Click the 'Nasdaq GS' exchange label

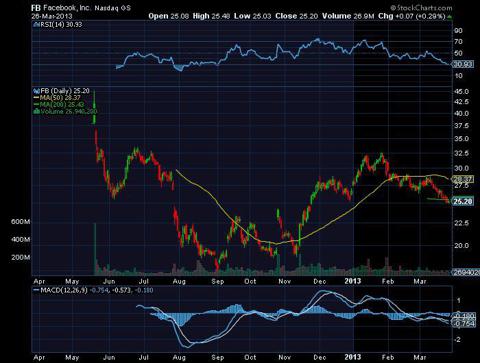click(113, 8)
